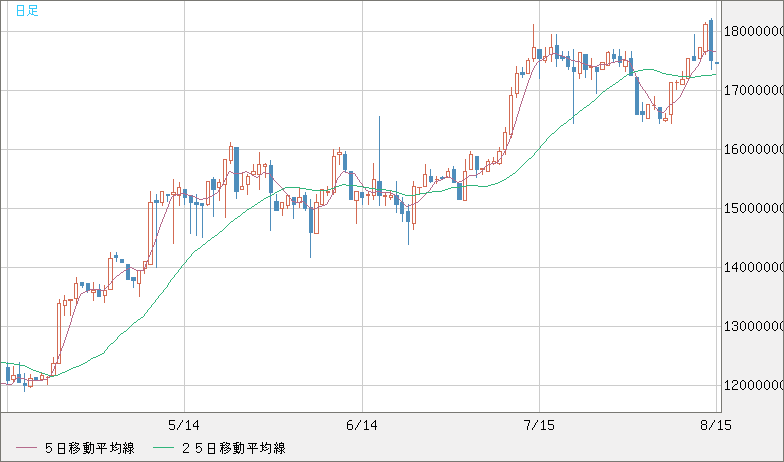Click the 12000000 price axis label

[x=754, y=386]
